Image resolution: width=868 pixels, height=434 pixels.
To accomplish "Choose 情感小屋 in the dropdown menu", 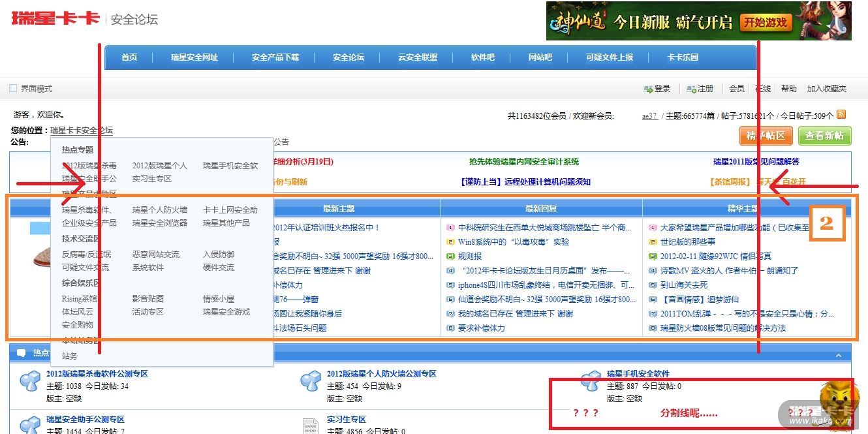I will (x=219, y=299).
